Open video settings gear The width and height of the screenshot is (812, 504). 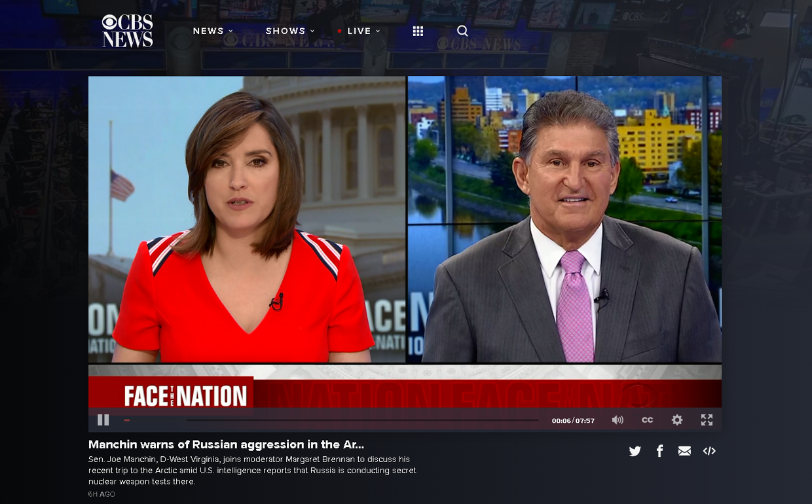(677, 420)
